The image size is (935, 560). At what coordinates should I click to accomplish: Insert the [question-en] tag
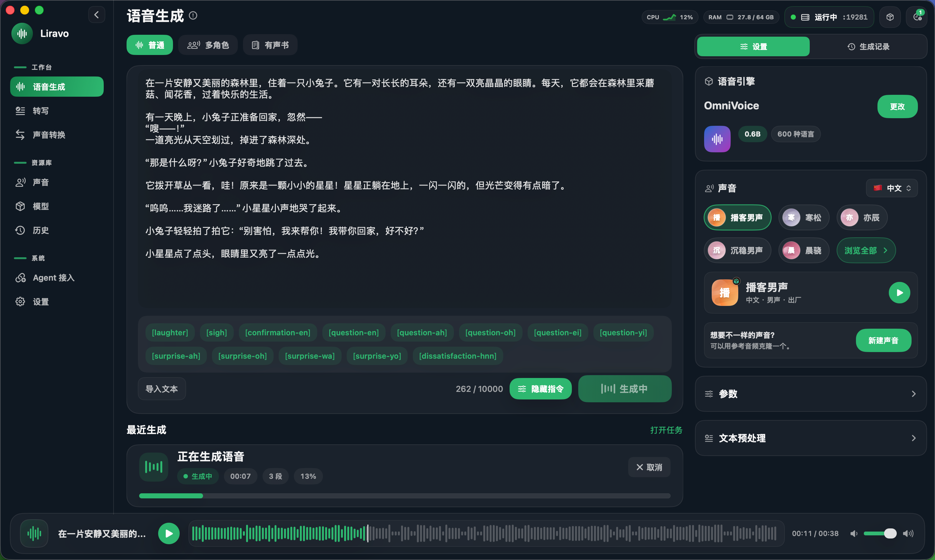(353, 332)
